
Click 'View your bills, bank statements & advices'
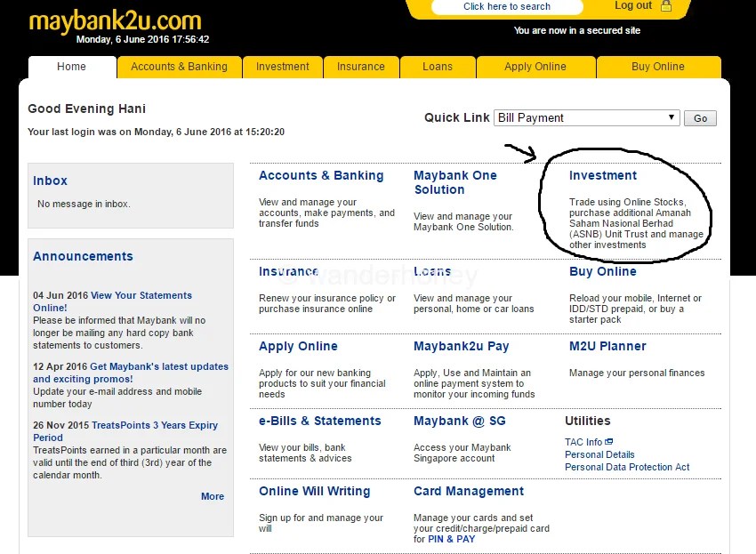[305, 453]
